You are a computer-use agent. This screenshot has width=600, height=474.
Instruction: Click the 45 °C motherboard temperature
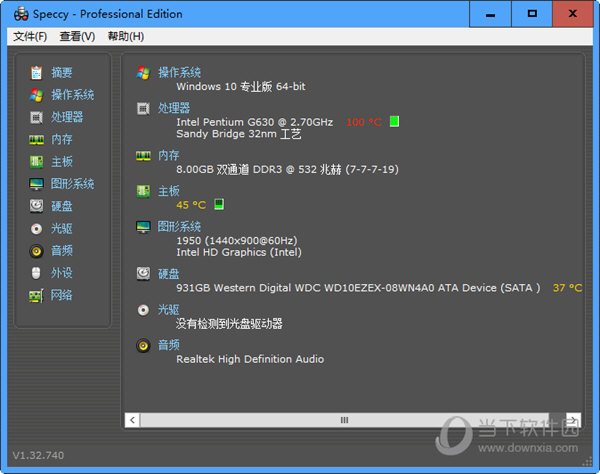tap(191, 205)
